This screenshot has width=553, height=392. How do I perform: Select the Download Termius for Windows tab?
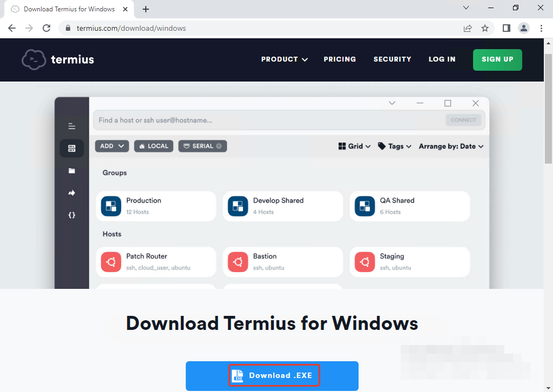pos(69,9)
